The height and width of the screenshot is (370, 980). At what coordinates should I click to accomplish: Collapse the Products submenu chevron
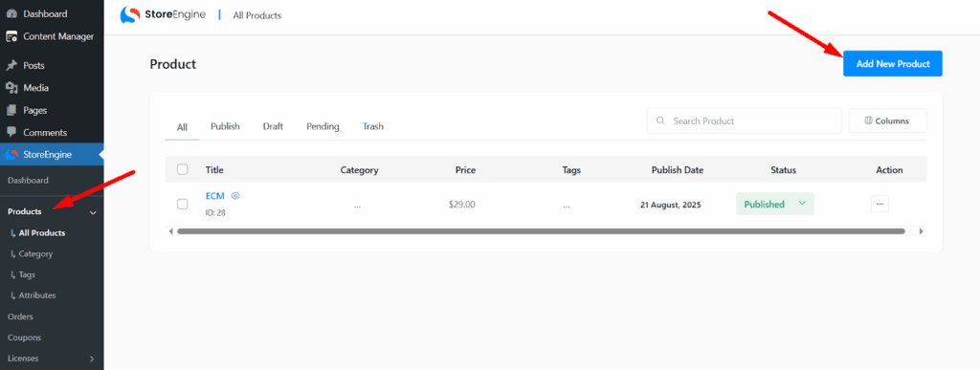pos(93,213)
